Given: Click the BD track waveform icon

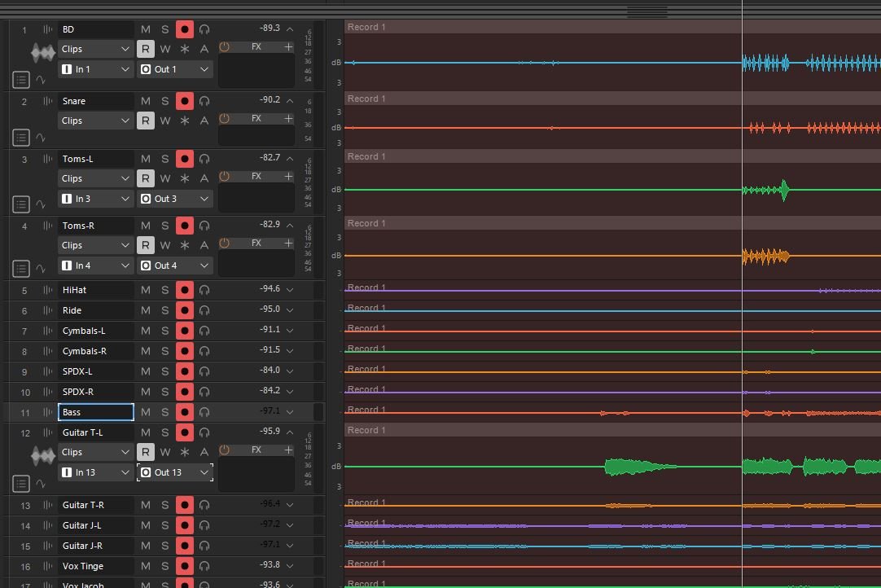Looking at the screenshot, I should click(42, 53).
